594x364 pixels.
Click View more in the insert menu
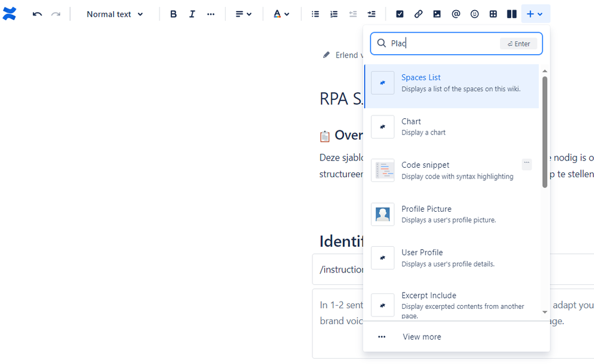456,337
